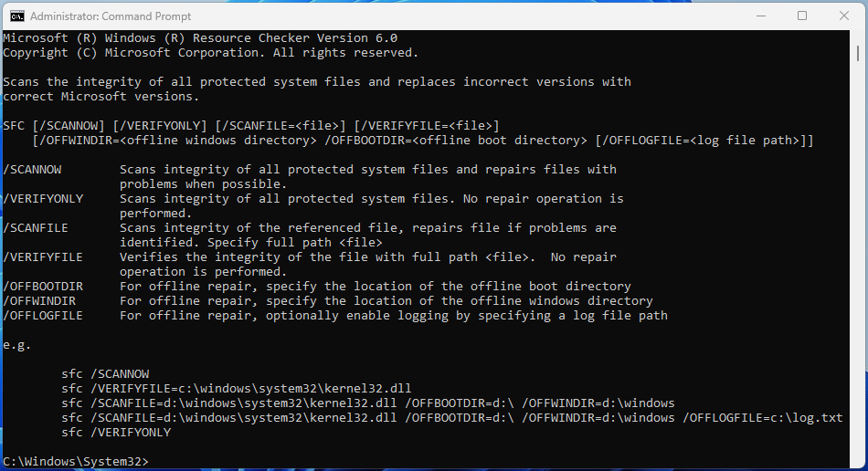Click the 'sfc /VERIFYFILE=c:\windows\system32\kernel32.dll' example

coord(237,389)
